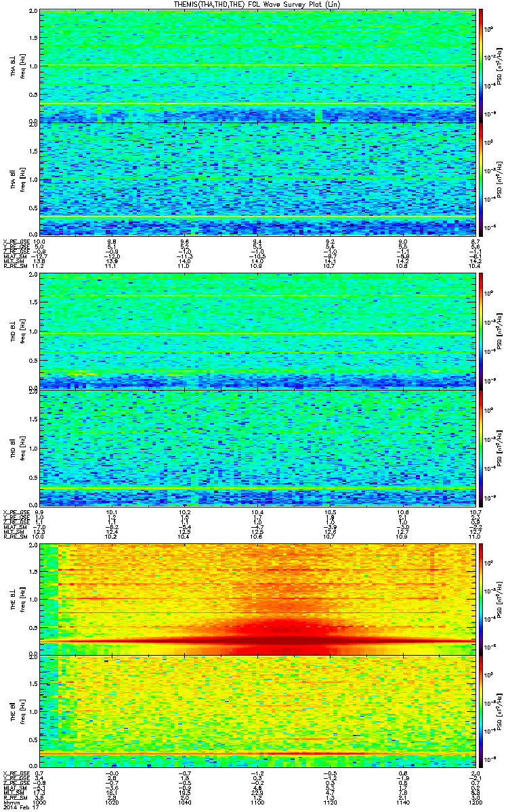Click the THD B⊥ PSD color bar
Image resolution: width=508 pixels, height=812 pixels.
[x=481, y=332]
